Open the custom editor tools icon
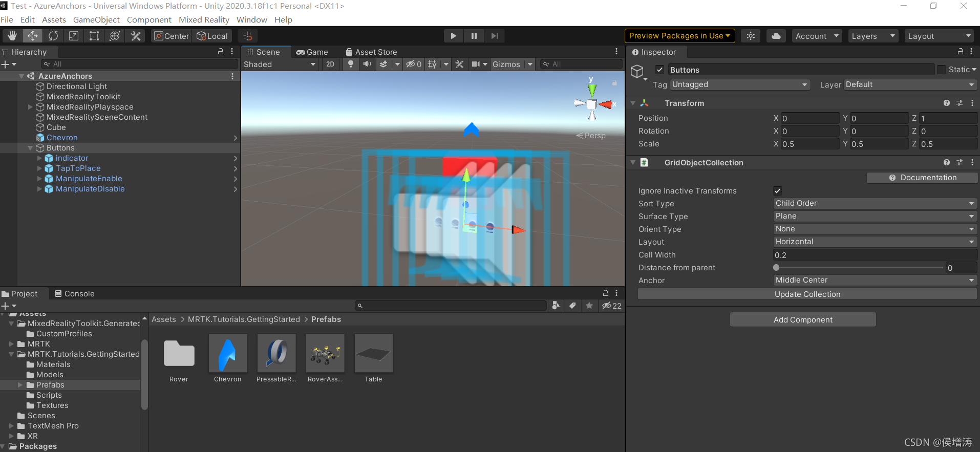 (136, 36)
